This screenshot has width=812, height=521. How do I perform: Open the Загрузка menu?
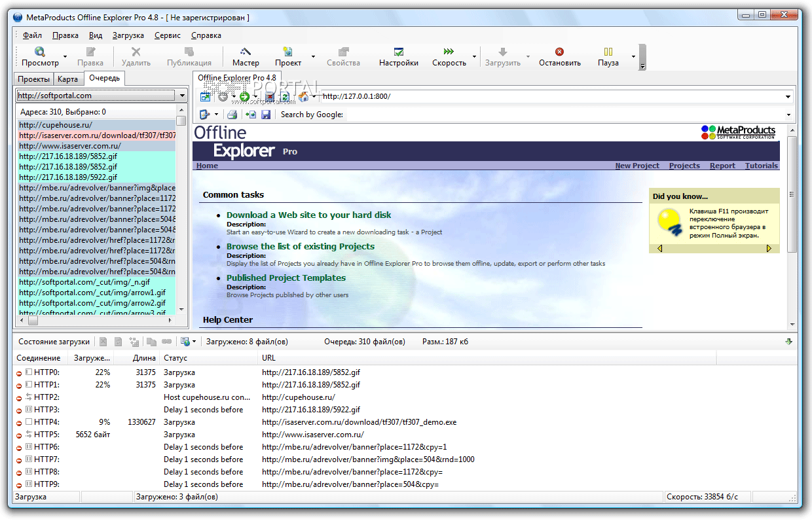click(128, 35)
